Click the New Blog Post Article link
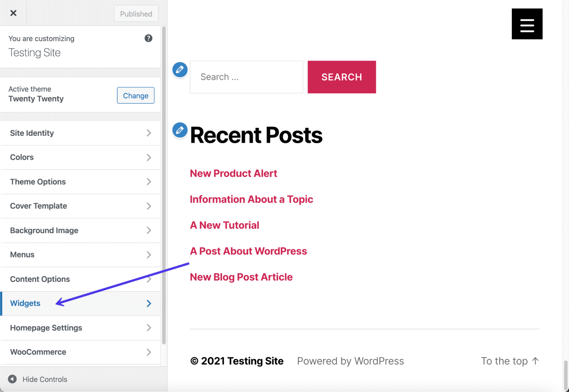The width and height of the screenshot is (569, 392). tap(241, 277)
